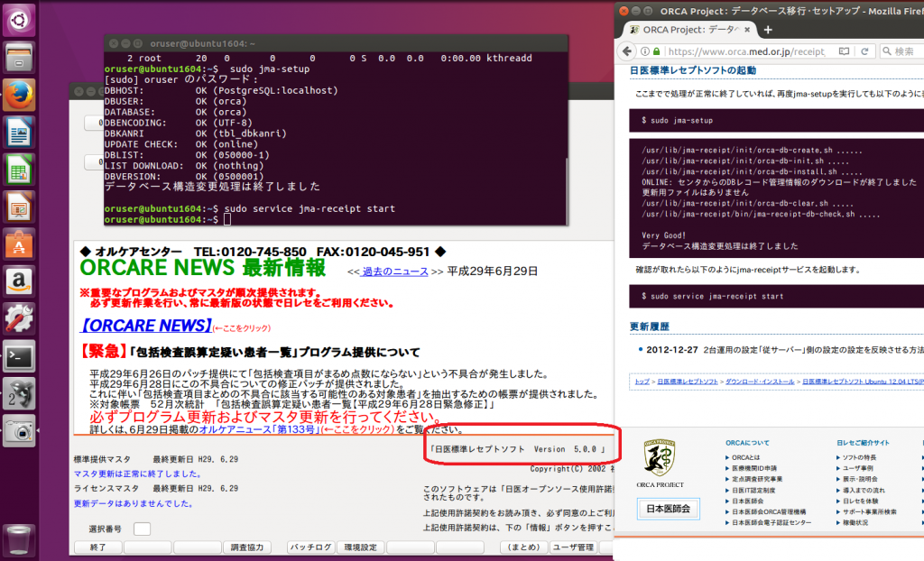Open footer link 導入までの流れ
This screenshot has height=561, width=924.
pos(864,491)
